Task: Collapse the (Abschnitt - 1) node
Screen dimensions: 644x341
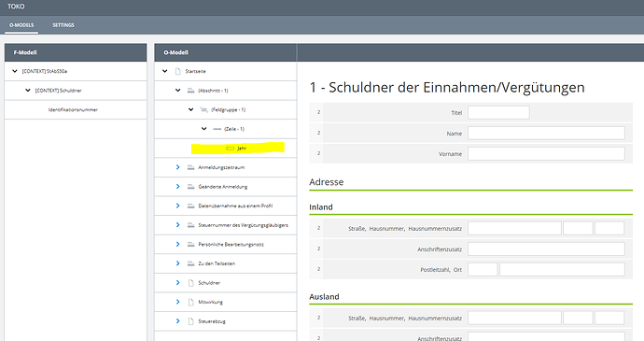Action: click(x=178, y=91)
